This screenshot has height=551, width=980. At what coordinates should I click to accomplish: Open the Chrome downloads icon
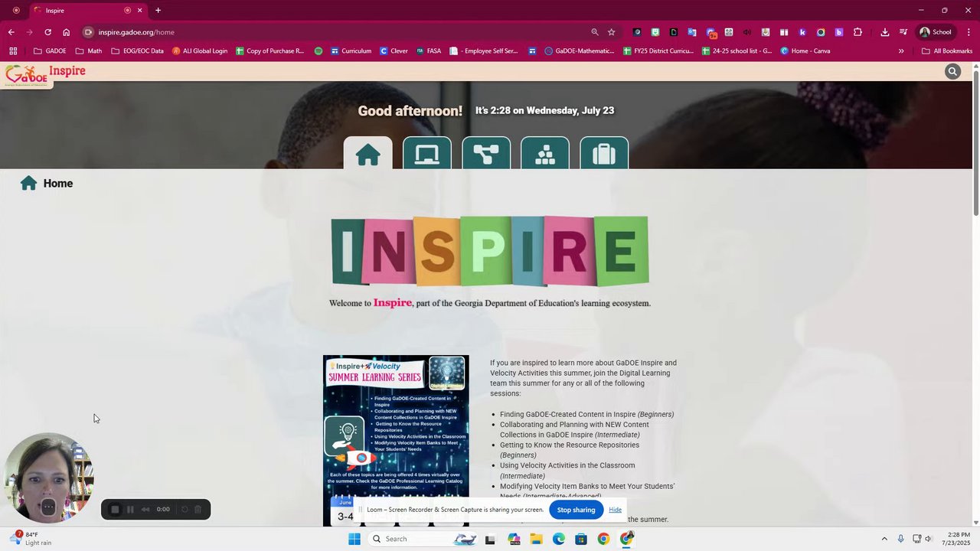885,32
